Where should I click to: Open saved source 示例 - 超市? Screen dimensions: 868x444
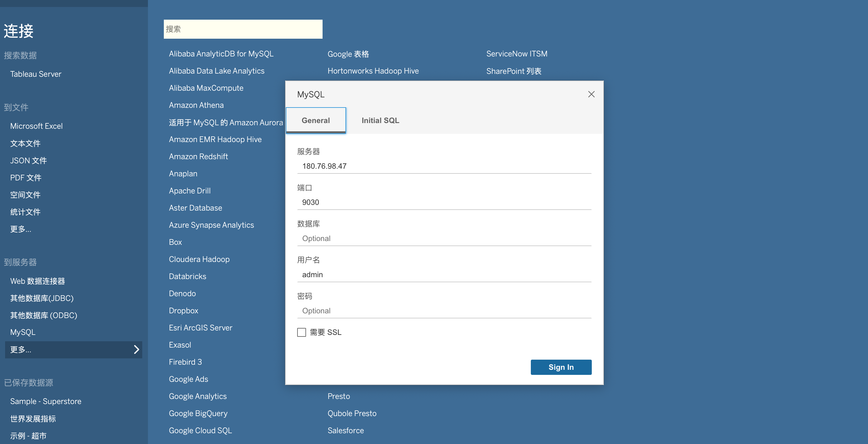tap(28, 436)
